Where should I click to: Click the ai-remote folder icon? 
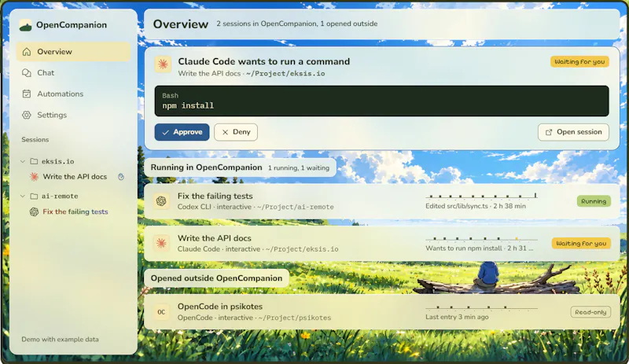(34, 197)
